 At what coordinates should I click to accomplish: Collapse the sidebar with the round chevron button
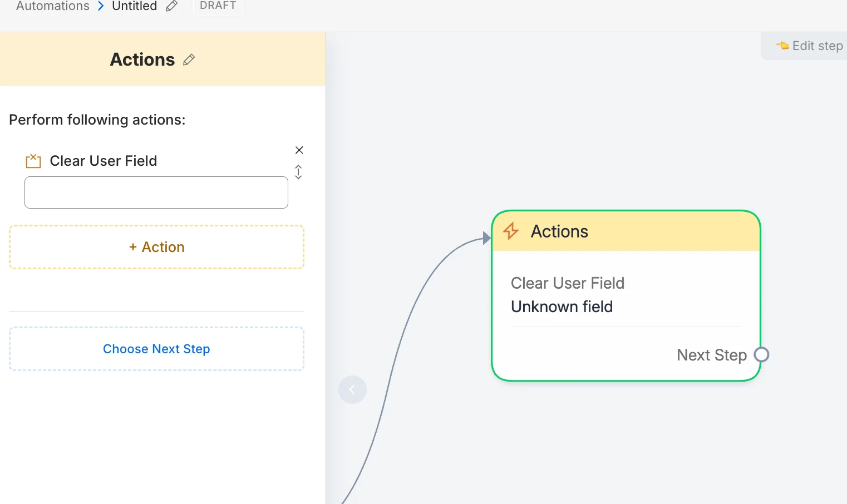tap(352, 389)
